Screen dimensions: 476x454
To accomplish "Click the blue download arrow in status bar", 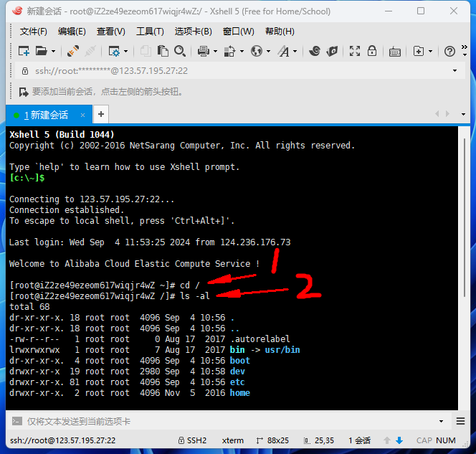I will pos(399,440).
